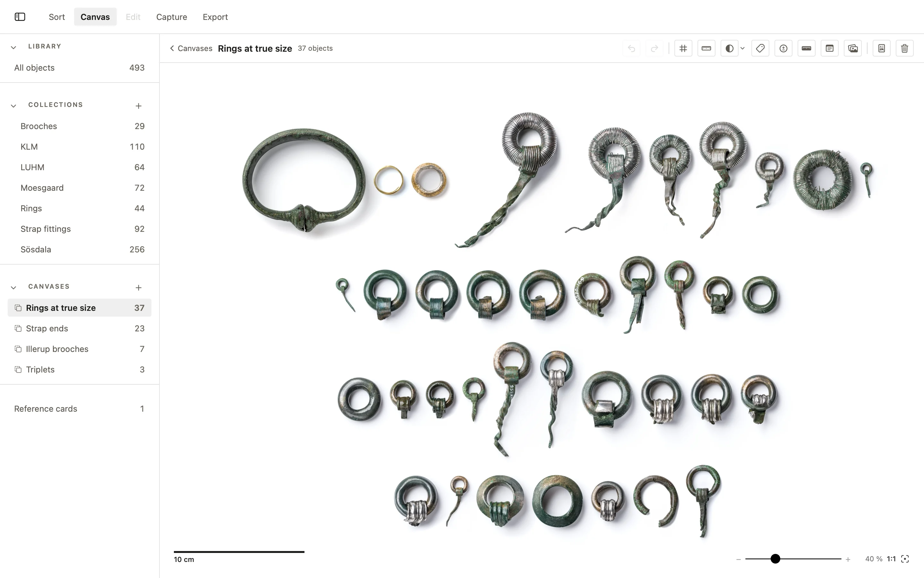Open the Illerup brooches canvas
Image resolution: width=924 pixels, height=578 pixels.
pyautogui.click(x=80, y=349)
